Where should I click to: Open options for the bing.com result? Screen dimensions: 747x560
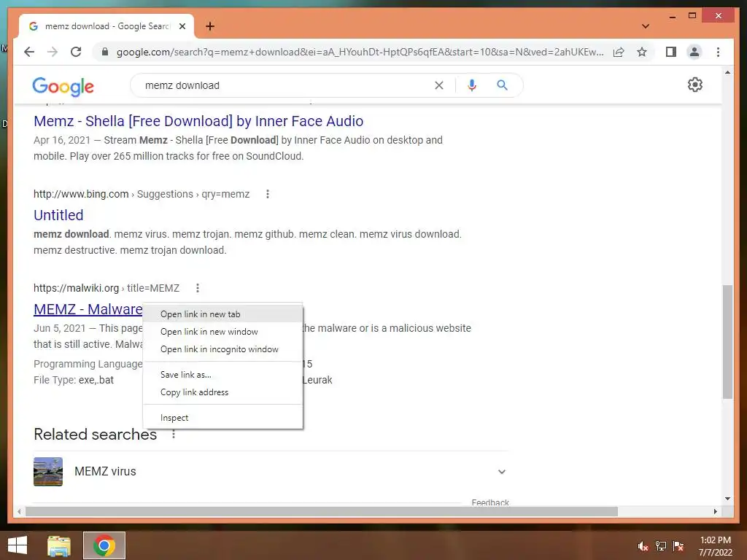(268, 194)
